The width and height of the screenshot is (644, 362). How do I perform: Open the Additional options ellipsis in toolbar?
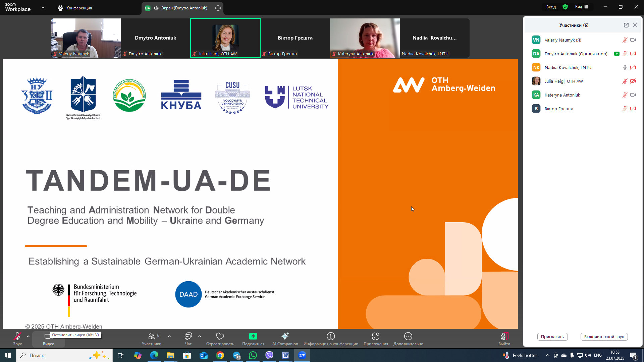click(408, 336)
